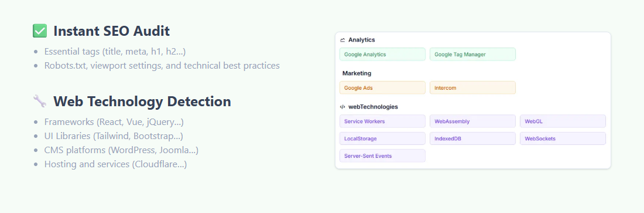Viewport: 644px width, 213px height.
Task: Choose the WebAssembly chip
Action: pyautogui.click(x=472, y=121)
